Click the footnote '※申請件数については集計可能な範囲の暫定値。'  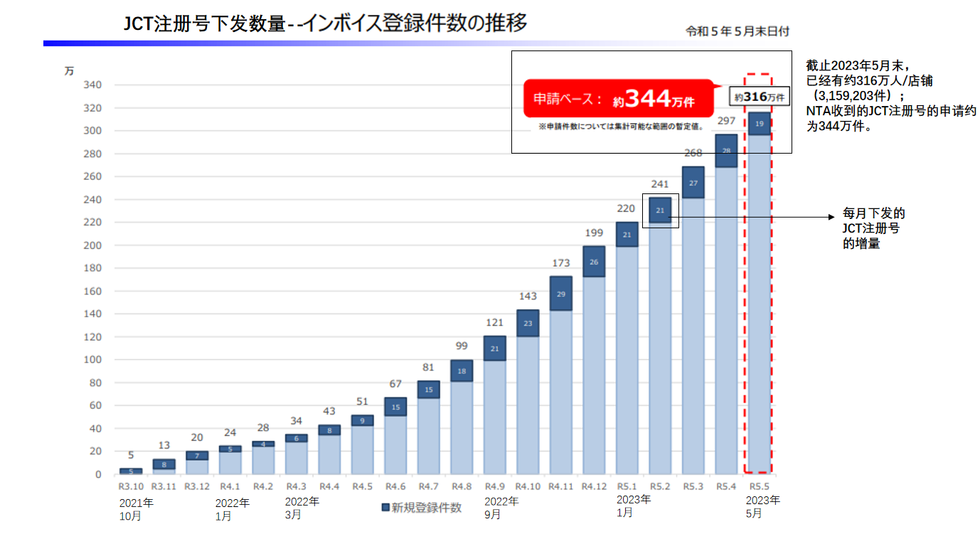click(x=621, y=127)
